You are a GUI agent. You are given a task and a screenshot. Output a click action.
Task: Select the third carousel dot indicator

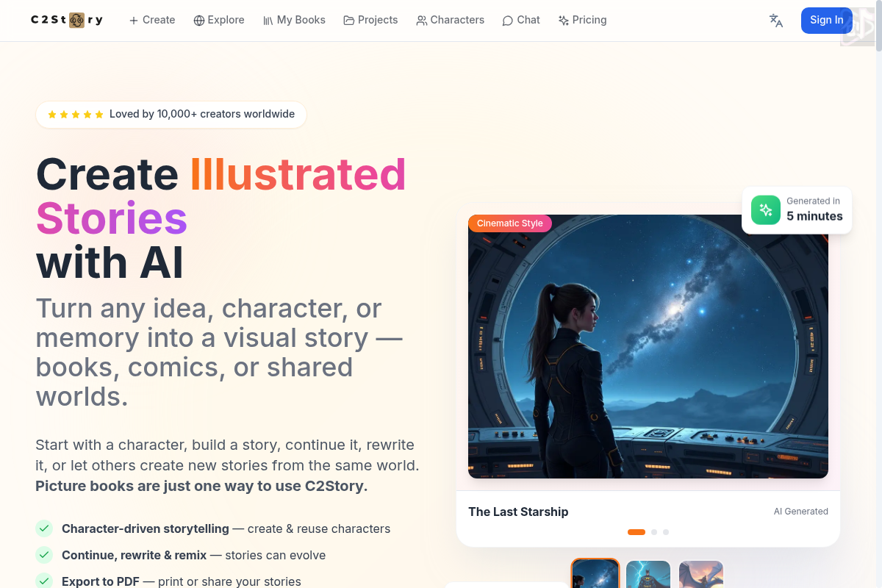pos(666,532)
